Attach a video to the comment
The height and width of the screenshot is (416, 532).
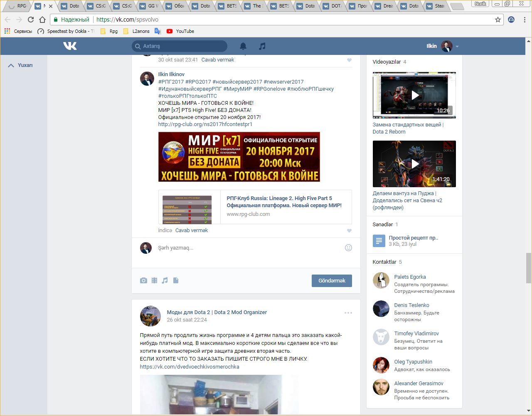click(x=154, y=280)
